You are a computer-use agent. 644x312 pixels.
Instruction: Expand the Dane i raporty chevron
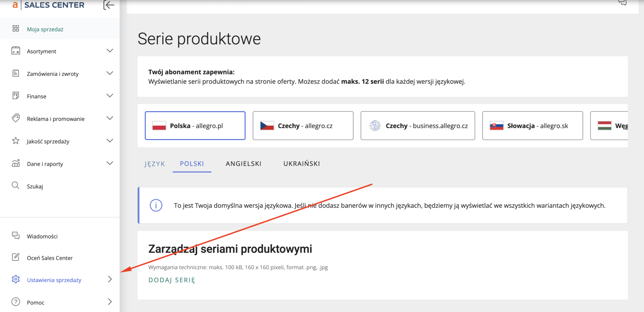(110, 163)
